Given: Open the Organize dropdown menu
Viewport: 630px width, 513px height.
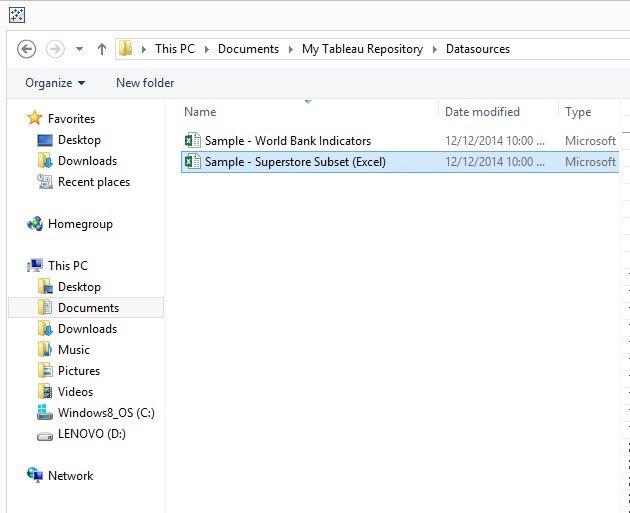Looking at the screenshot, I should point(55,83).
